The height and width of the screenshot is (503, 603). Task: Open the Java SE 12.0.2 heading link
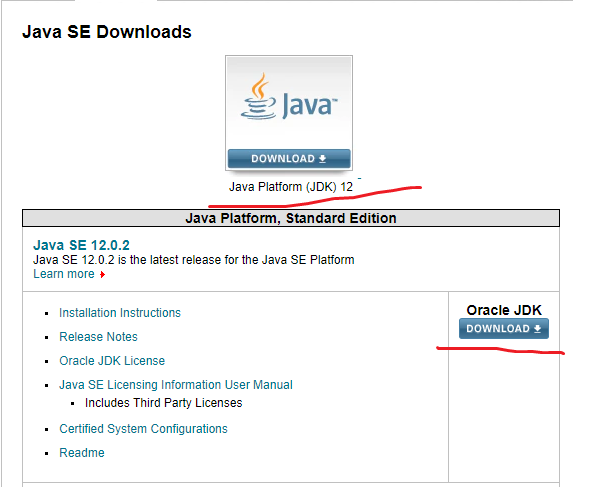click(x=82, y=245)
